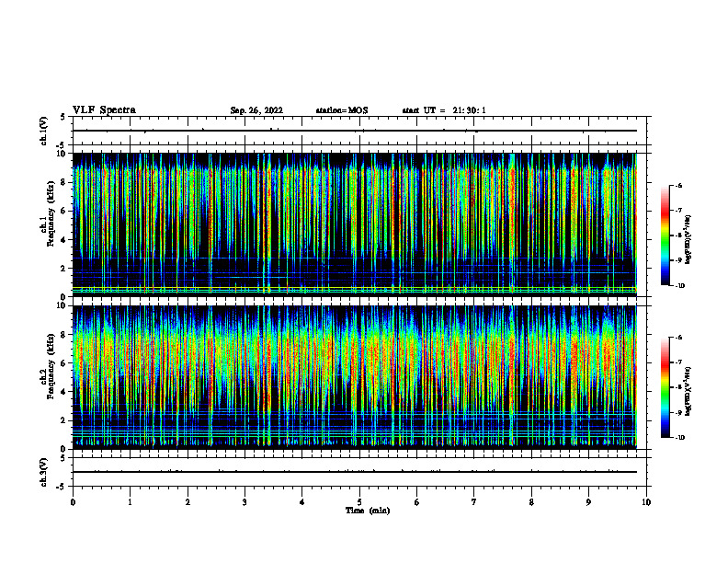Screen dimensions: 728x563
Task: Click the Time (min) axis label
Action: (x=368, y=511)
